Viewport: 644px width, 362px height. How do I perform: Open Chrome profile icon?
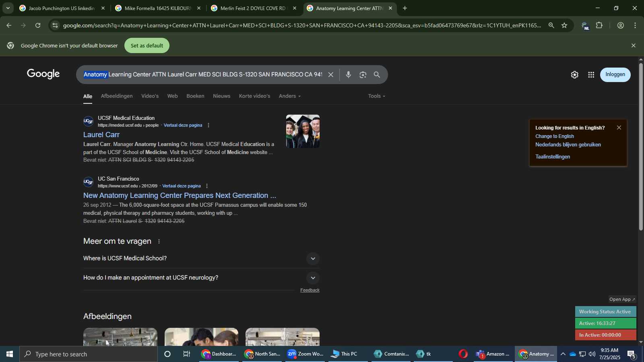pos(621,25)
